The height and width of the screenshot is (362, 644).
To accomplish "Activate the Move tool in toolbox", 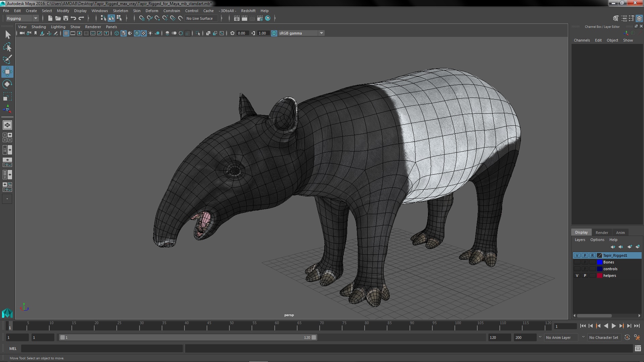I will 7,72.
